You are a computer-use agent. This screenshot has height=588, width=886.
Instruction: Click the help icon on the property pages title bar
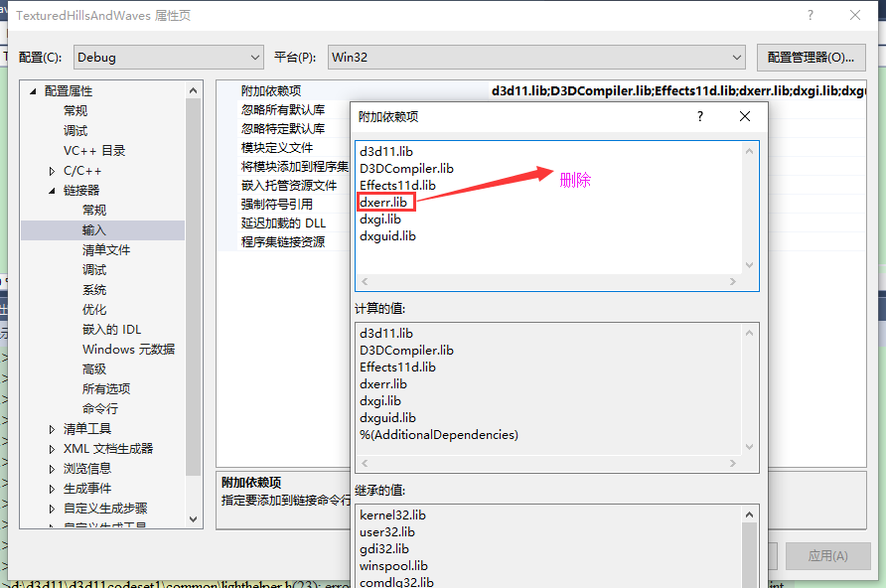pyautogui.click(x=811, y=15)
